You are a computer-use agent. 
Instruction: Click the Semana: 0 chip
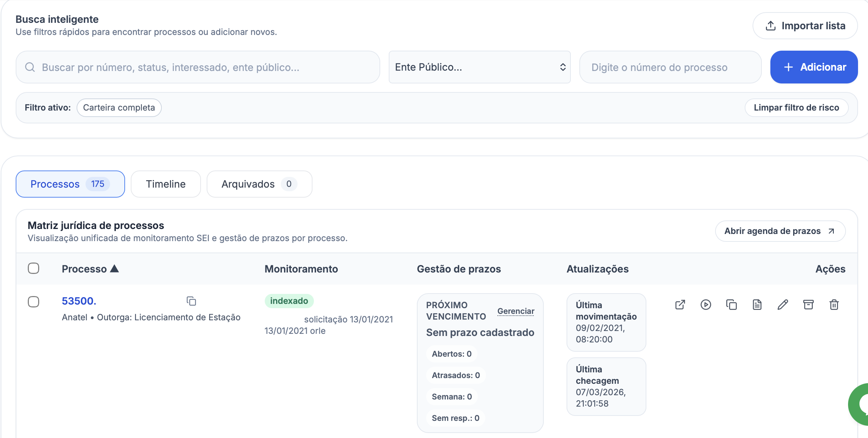(x=452, y=397)
